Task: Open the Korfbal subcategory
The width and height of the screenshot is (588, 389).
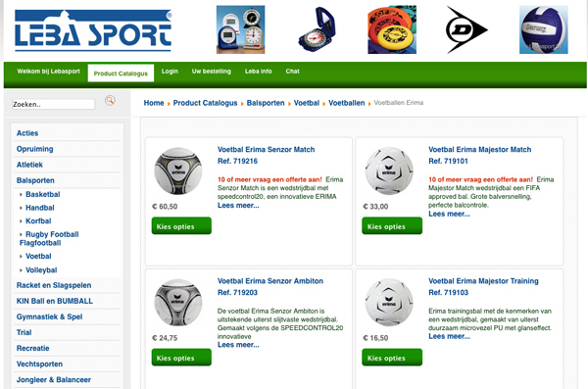Action: 38,220
